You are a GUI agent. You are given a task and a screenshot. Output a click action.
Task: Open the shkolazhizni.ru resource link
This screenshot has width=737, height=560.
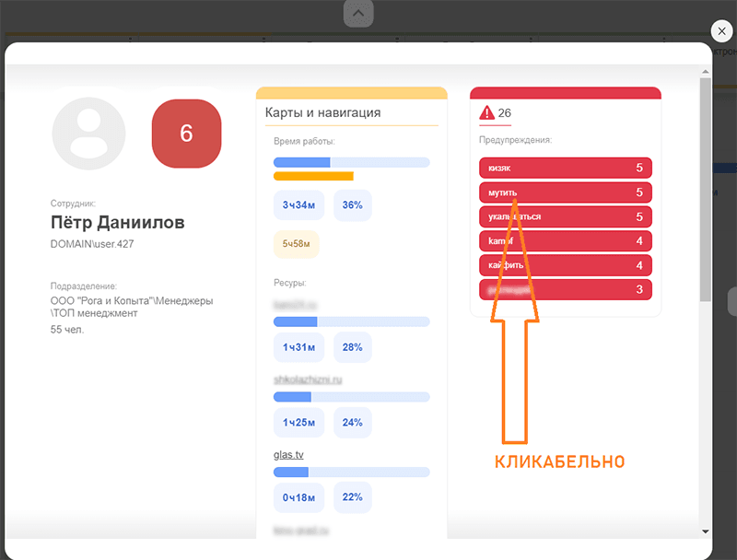(x=306, y=380)
